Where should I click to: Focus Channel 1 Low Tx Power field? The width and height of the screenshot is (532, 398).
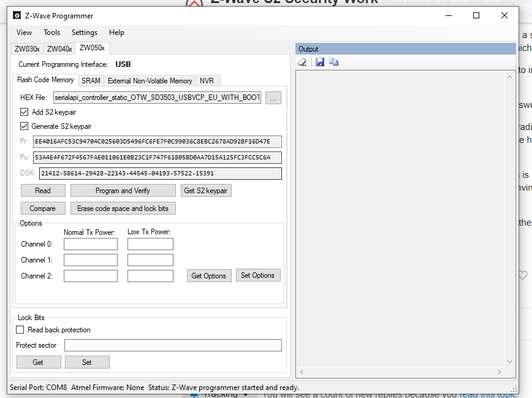pyautogui.click(x=150, y=260)
